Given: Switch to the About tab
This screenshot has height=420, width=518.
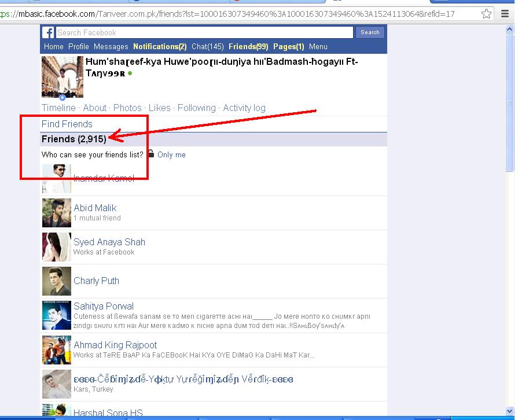Looking at the screenshot, I should [95, 108].
